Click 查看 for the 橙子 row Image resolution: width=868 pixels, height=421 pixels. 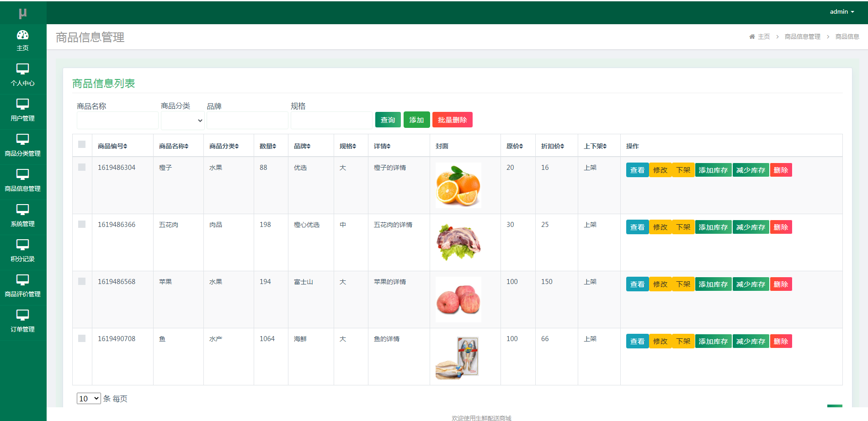(637, 170)
